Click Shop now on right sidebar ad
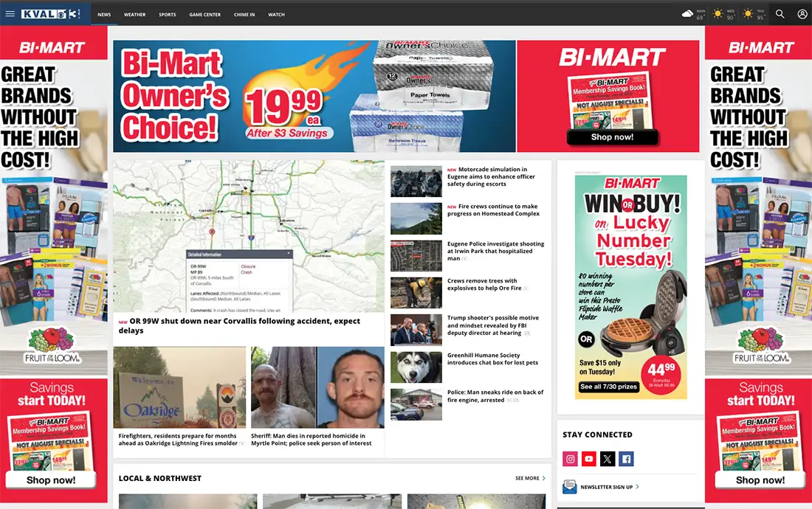812x509 pixels. [x=760, y=480]
